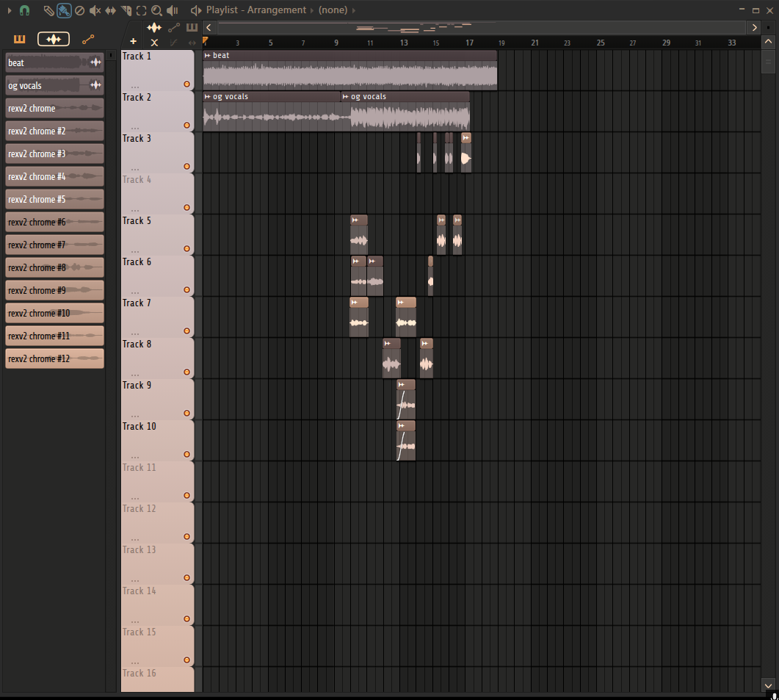Activate the Playback speaker tool
This screenshot has width=779, height=700.
[172, 10]
